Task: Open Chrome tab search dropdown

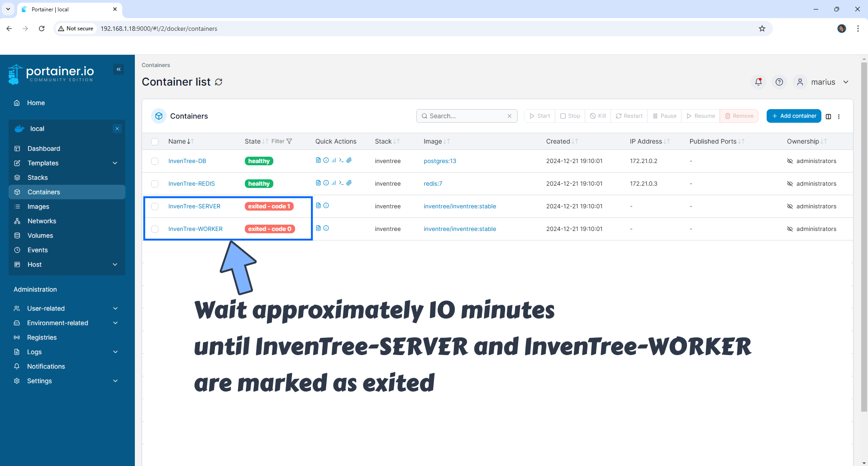Action: click(8, 9)
